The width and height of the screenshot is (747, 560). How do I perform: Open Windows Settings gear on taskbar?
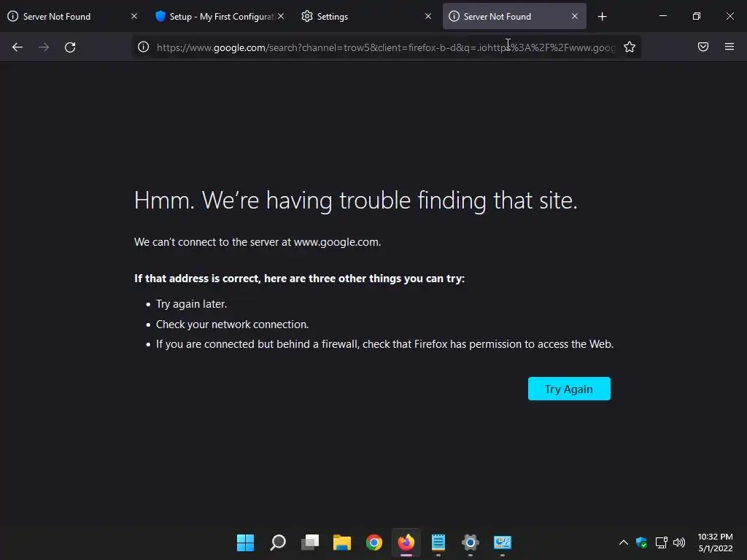(x=471, y=542)
